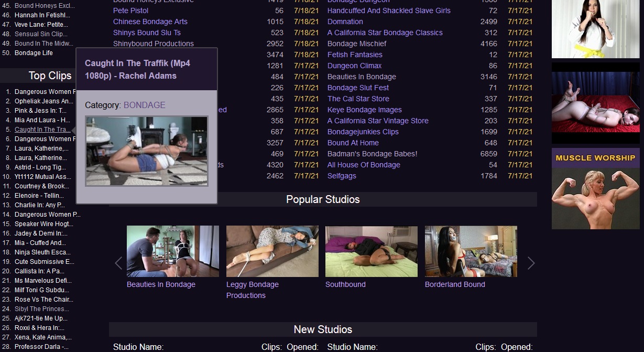
Task: Open Domnation studio link
Action: 345,22
